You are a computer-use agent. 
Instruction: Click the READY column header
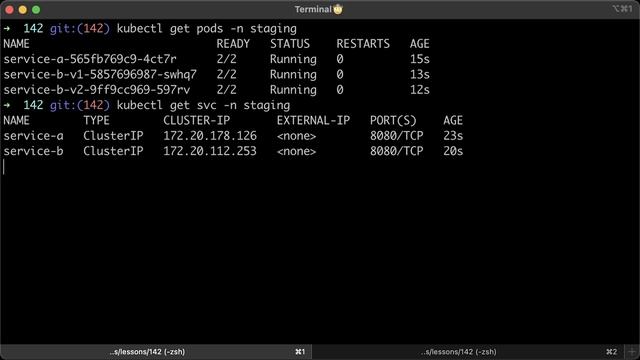pyautogui.click(x=233, y=44)
